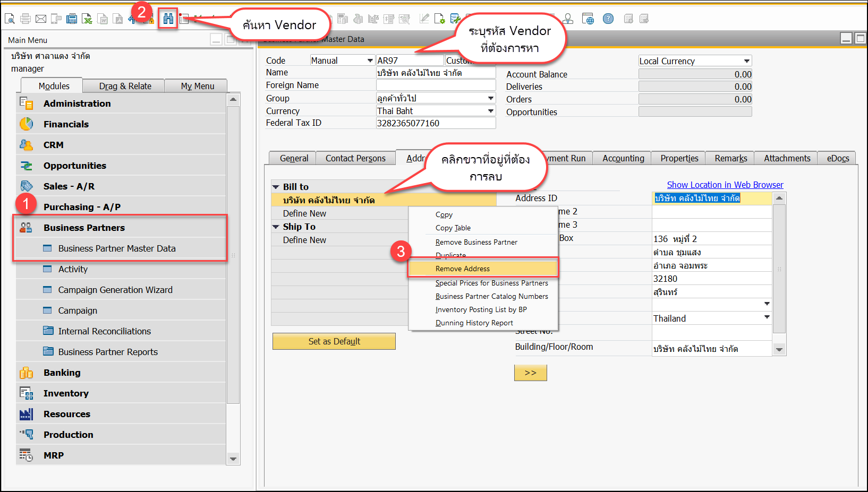Open the Properties tab
Screen dimensions: 868x492
[x=679, y=158]
